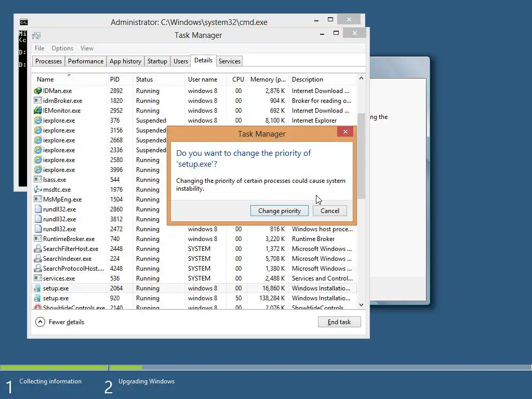This screenshot has width=532, height=399.
Task: Click the rundll32.exe icon with PID 2472
Action: click(x=38, y=229)
